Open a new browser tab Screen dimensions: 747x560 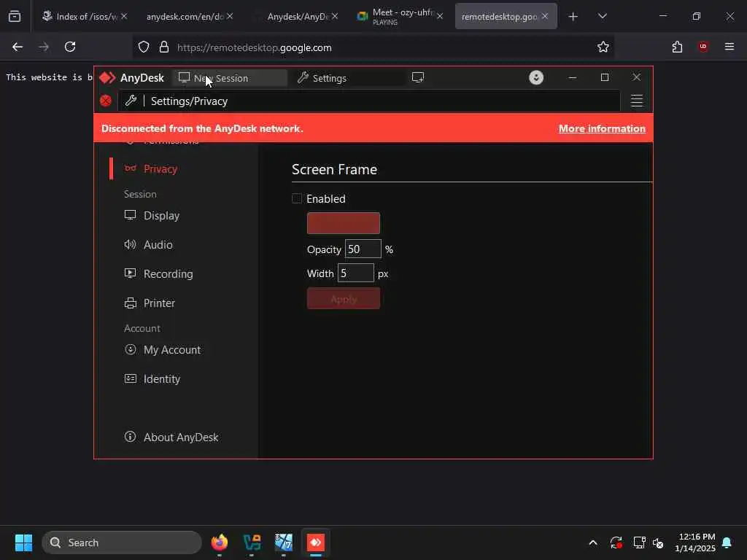click(573, 17)
